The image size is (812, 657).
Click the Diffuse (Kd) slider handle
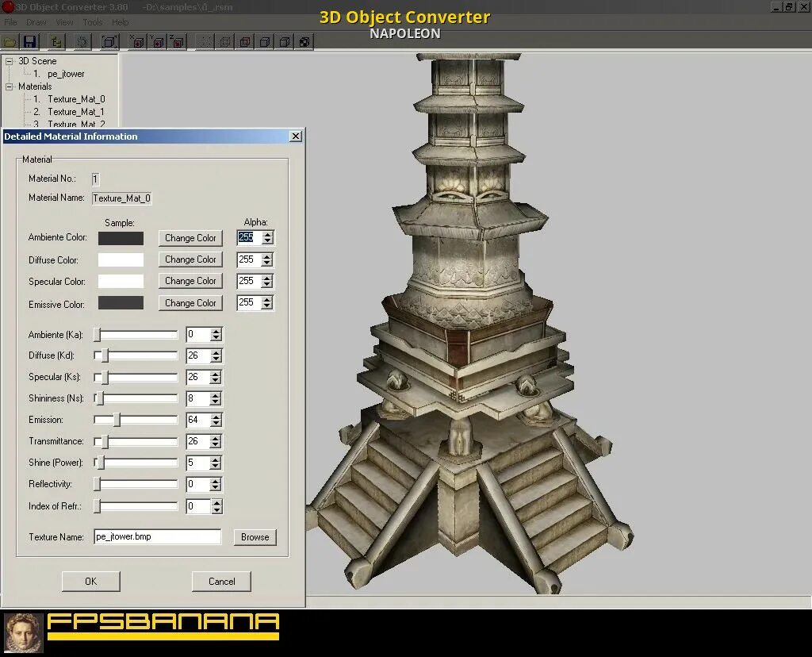105,355
